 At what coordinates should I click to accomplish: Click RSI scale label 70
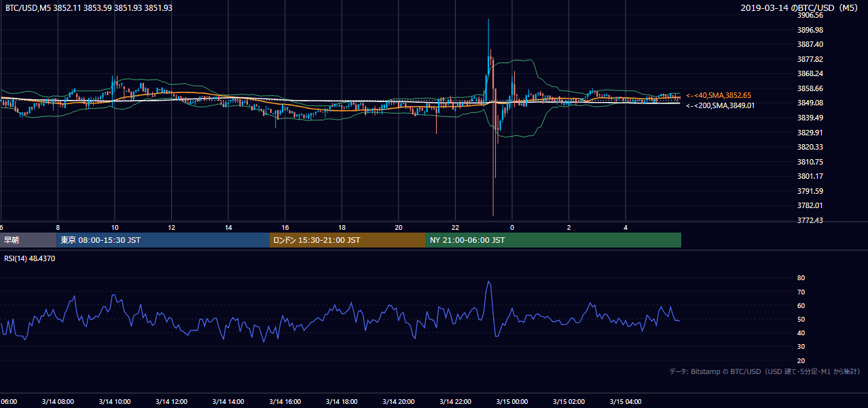click(x=801, y=292)
